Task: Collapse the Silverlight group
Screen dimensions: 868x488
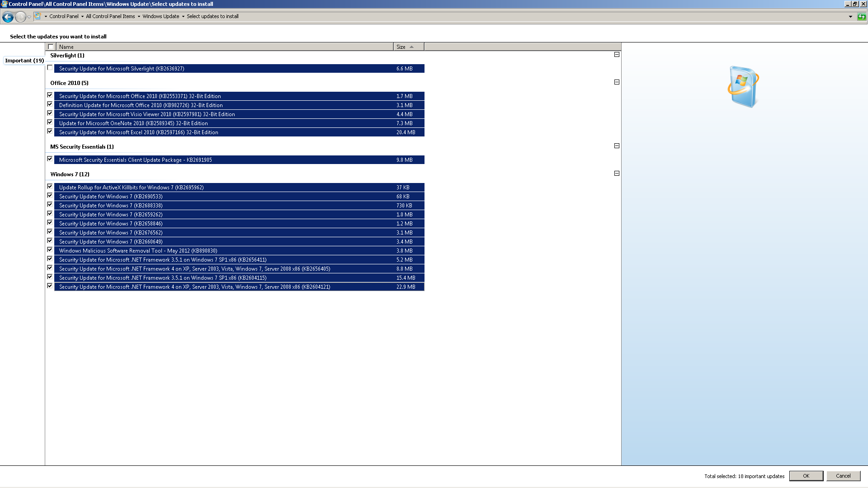Action: coord(617,55)
